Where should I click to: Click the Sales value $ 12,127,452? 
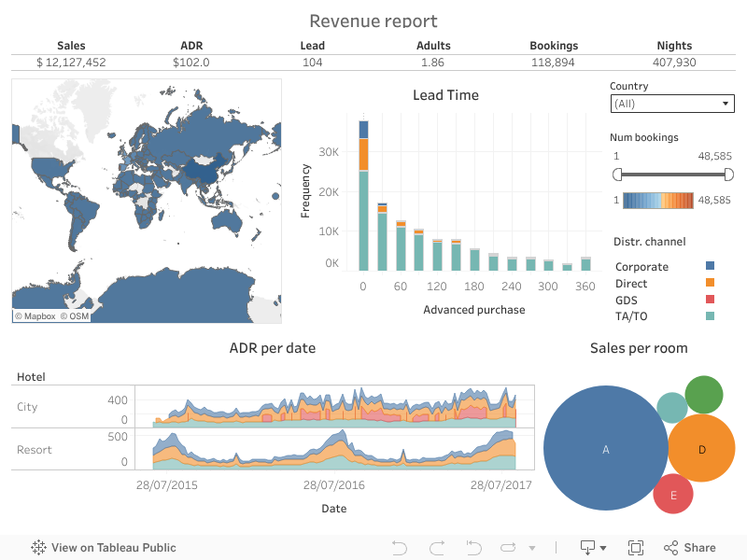tap(71, 63)
